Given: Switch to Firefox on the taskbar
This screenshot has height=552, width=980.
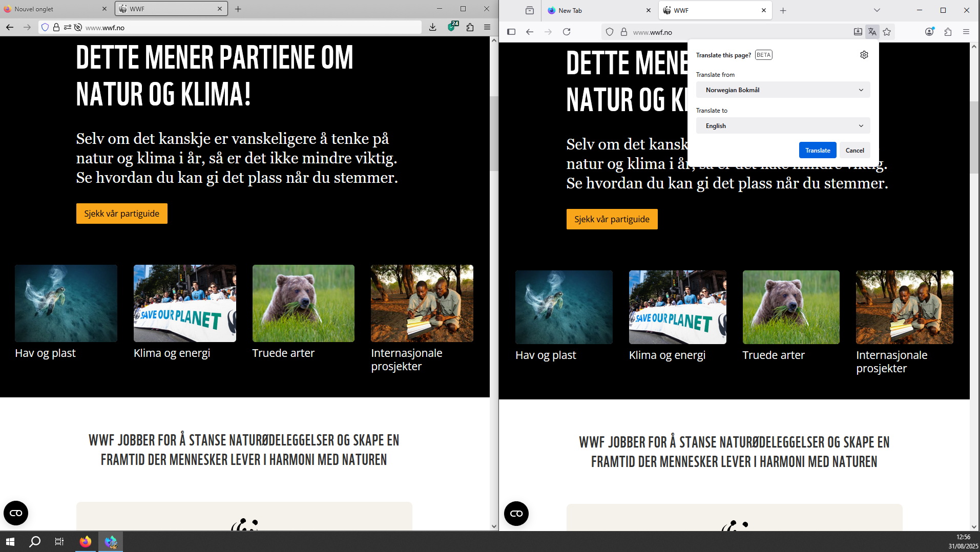Looking at the screenshot, I should point(86,541).
